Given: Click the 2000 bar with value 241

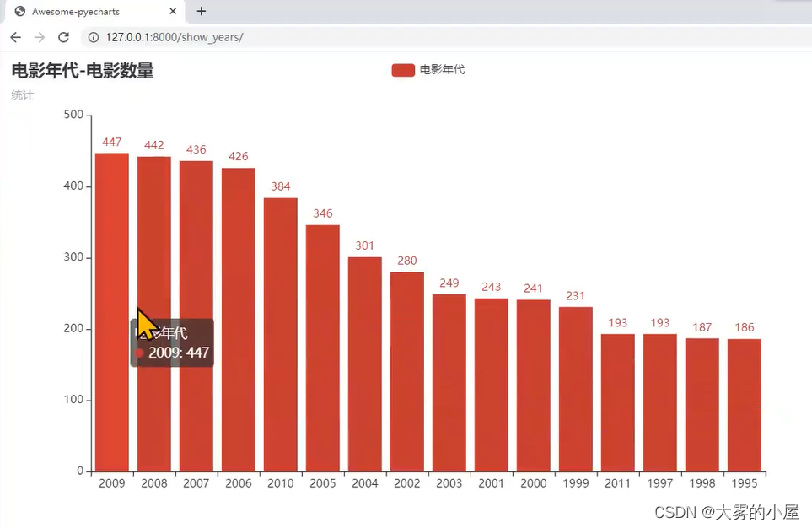Looking at the screenshot, I should coord(534,385).
